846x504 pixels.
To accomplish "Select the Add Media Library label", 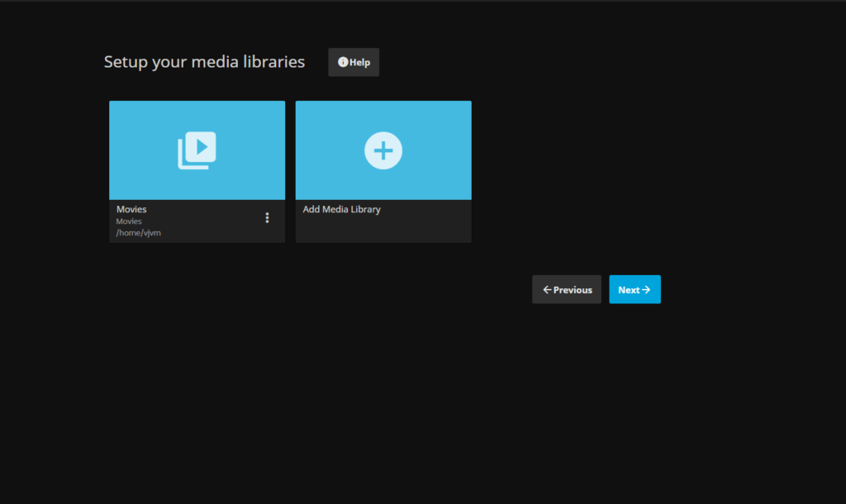I will 341,209.
